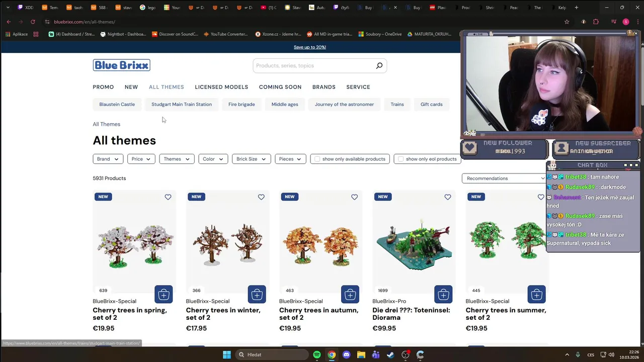Switch to the lego browser tab
The width and height of the screenshot is (644, 362).
click(x=148, y=8)
